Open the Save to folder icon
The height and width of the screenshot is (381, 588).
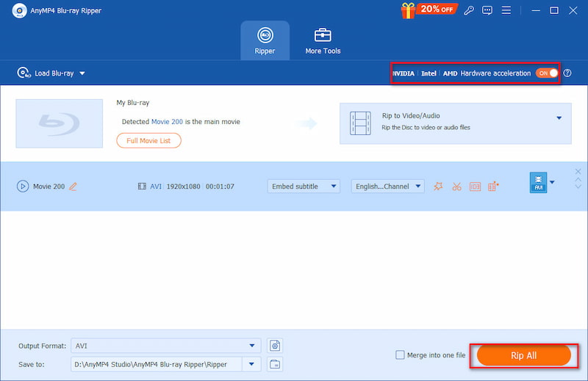[x=275, y=364]
